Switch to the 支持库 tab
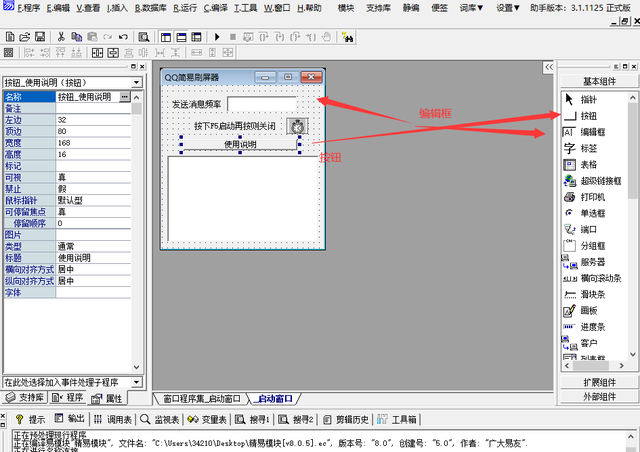The image size is (640, 452). [x=24, y=397]
